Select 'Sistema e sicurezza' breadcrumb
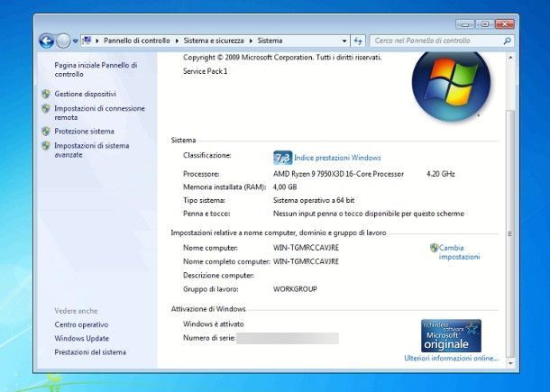This screenshot has width=550, height=392. [x=214, y=41]
